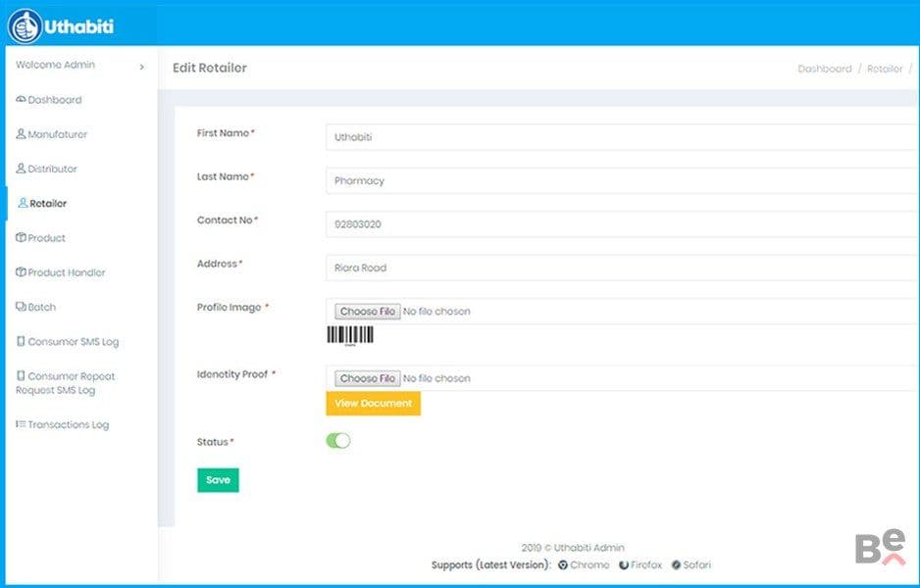Click the Distributor user icon
This screenshot has height=588, width=920.
21,169
